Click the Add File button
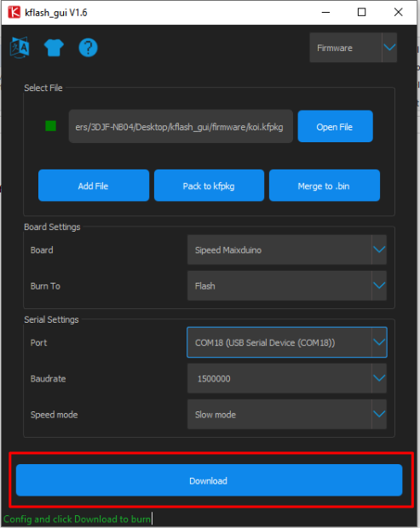Screen dimensions: 420x528 pyautogui.click(x=94, y=186)
